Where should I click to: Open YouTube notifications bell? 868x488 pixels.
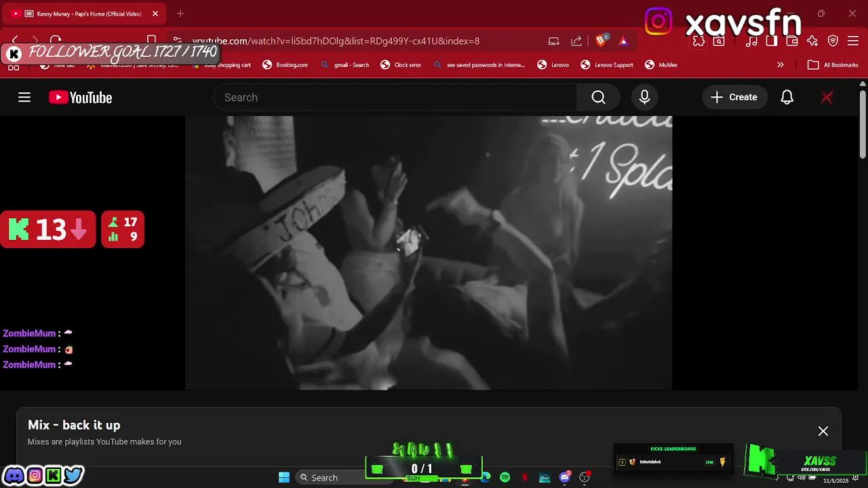click(787, 98)
